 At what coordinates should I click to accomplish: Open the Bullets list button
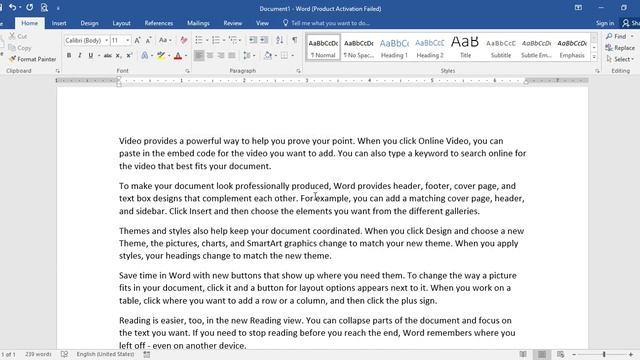click(199, 40)
